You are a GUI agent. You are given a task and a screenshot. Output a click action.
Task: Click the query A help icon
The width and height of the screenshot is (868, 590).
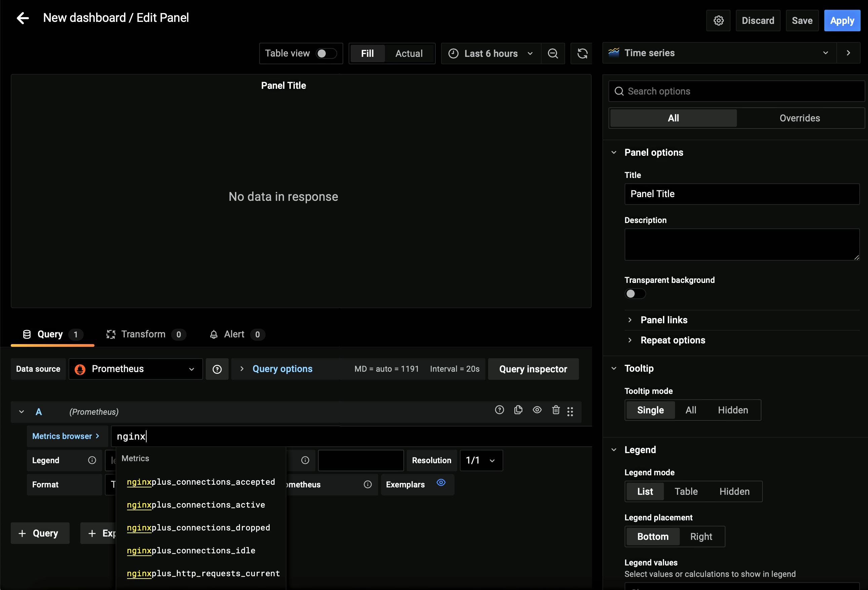click(499, 410)
